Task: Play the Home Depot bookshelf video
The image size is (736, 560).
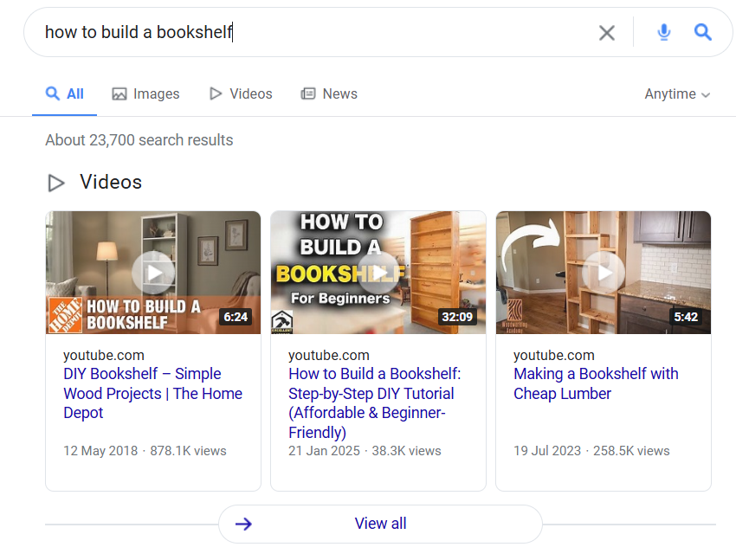Action: [152, 272]
